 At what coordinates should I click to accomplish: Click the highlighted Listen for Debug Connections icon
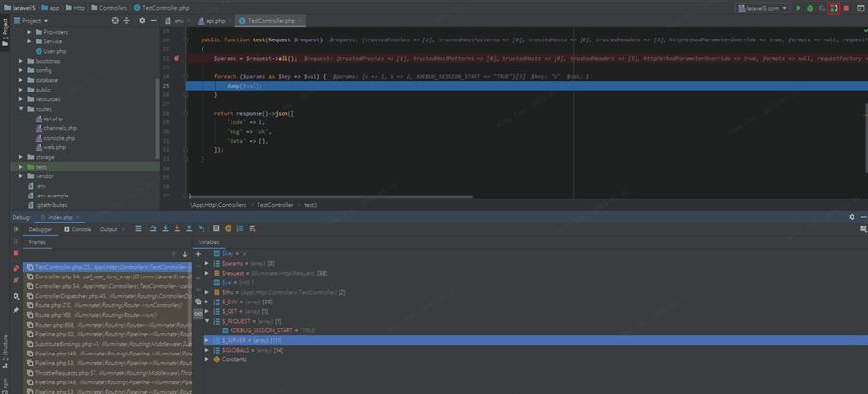click(833, 8)
